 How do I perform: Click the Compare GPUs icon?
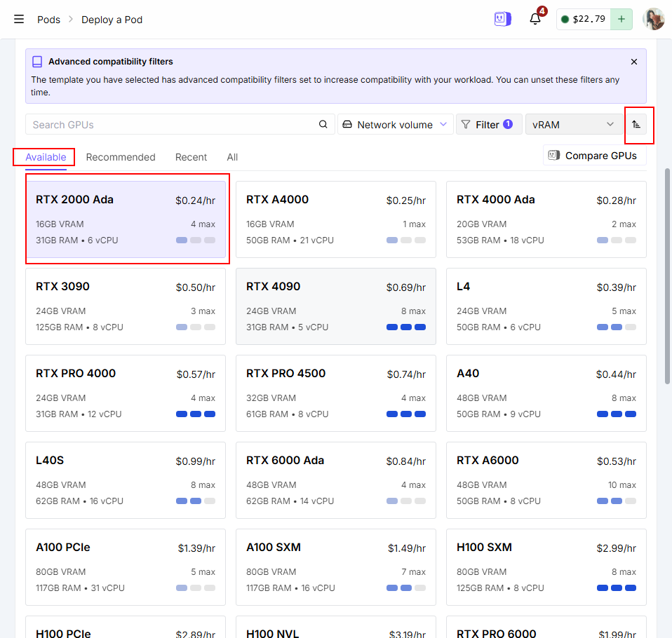tap(554, 155)
